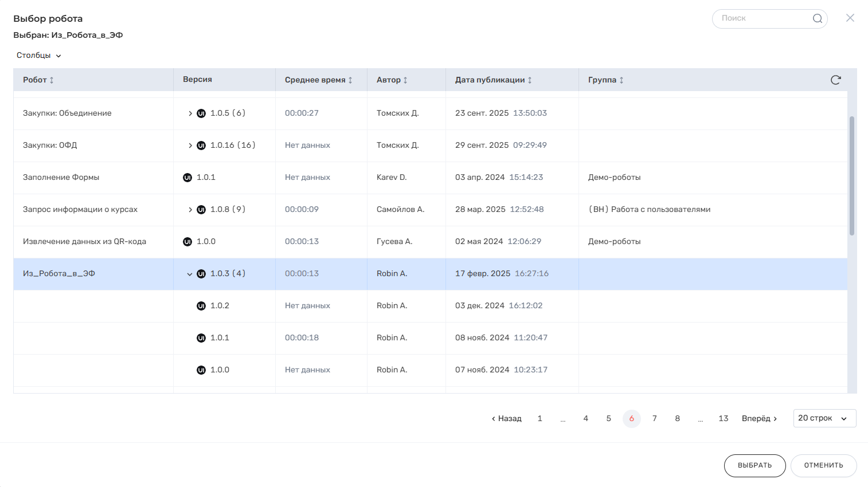The width and height of the screenshot is (868, 487).
Task: Sort by Группа column icon
Action: [x=621, y=80]
